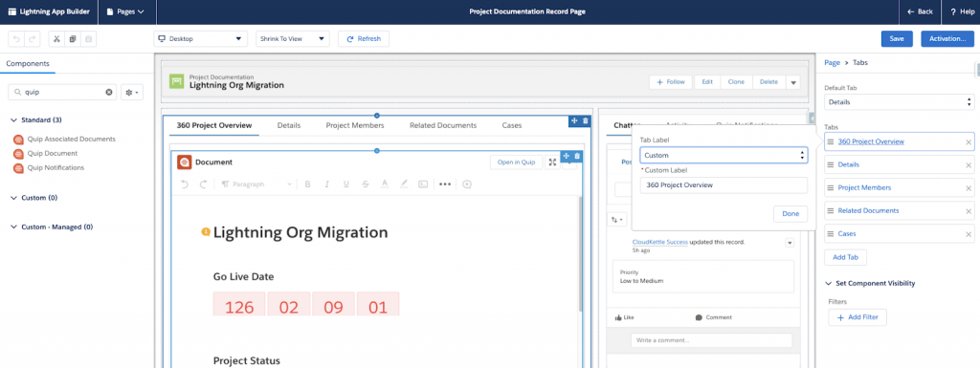Open the feed item dropdown arrow
Screen dimensions: 980x368
click(x=790, y=243)
